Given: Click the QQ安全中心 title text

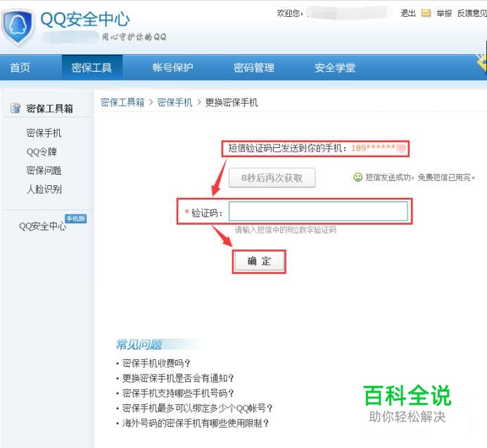Looking at the screenshot, I should [85, 19].
